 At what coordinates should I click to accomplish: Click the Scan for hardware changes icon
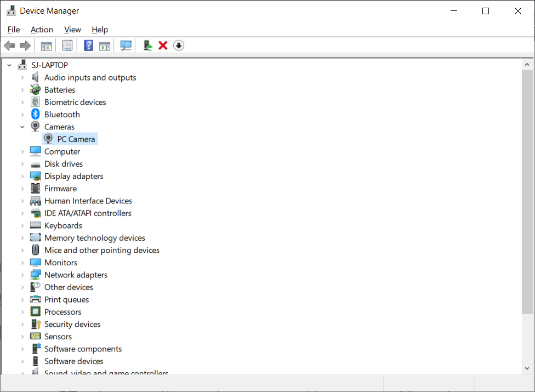pyautogui.click(x=126, y=46)
